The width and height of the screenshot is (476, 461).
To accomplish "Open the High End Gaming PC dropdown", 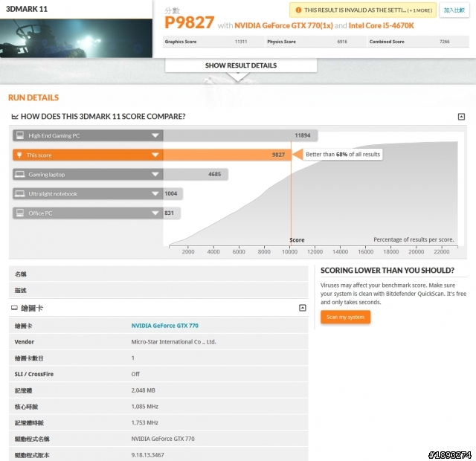I will tap(155, 135).
